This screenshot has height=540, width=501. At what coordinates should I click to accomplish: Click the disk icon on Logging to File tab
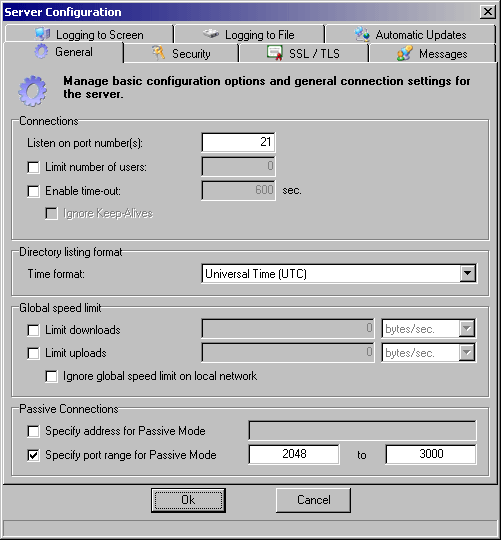point(211,34)
